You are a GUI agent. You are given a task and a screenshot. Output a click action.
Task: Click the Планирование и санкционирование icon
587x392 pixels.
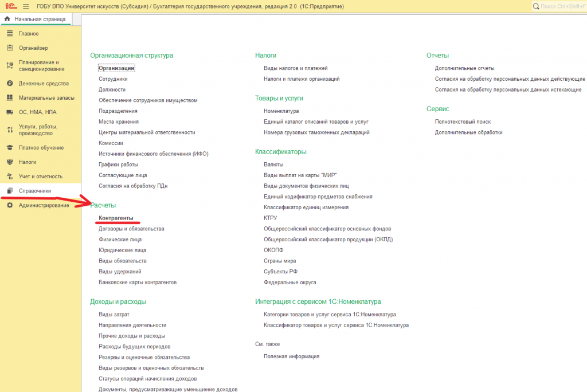tap(10, 65)
